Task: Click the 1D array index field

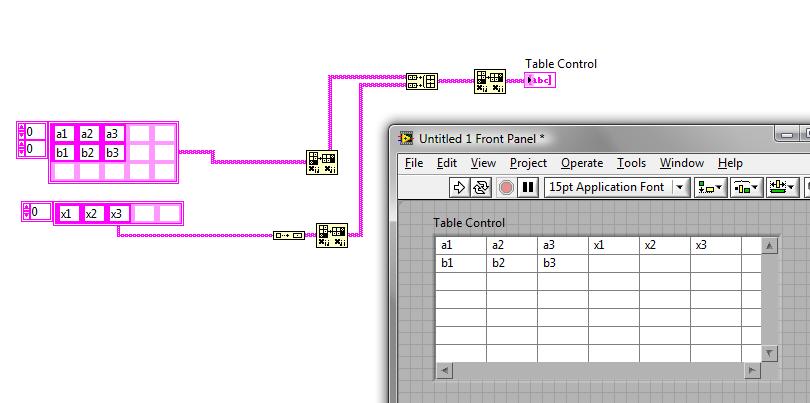Action: pyautogui.click(x=40, y=211)
